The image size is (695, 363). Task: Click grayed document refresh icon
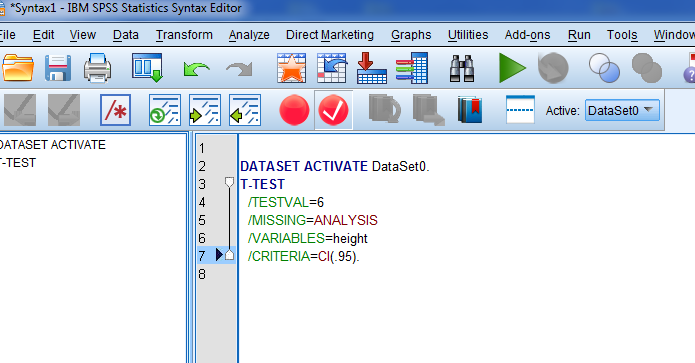385,109
